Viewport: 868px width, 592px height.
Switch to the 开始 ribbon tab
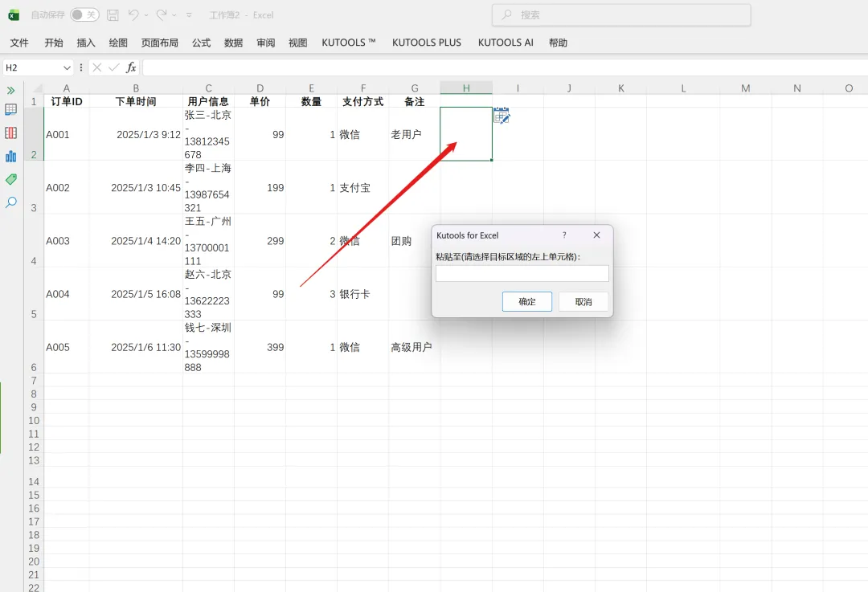[x=54, y=43]
